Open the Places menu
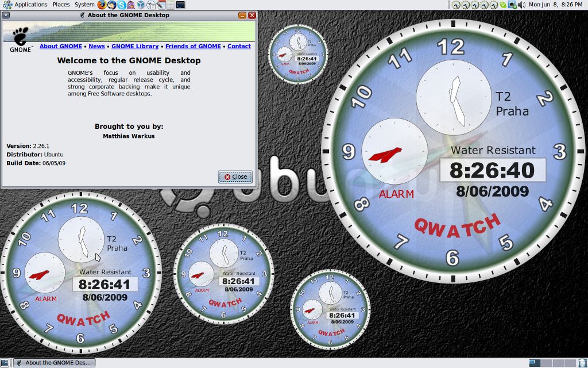Screen dimensions: 588x368 (61, 5)
